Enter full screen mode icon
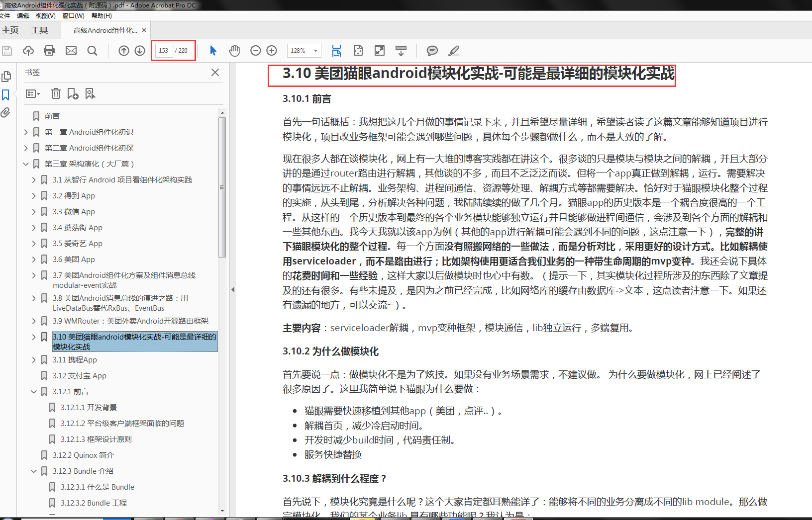This screenshot has width=812, height=520. click(380, 50)
